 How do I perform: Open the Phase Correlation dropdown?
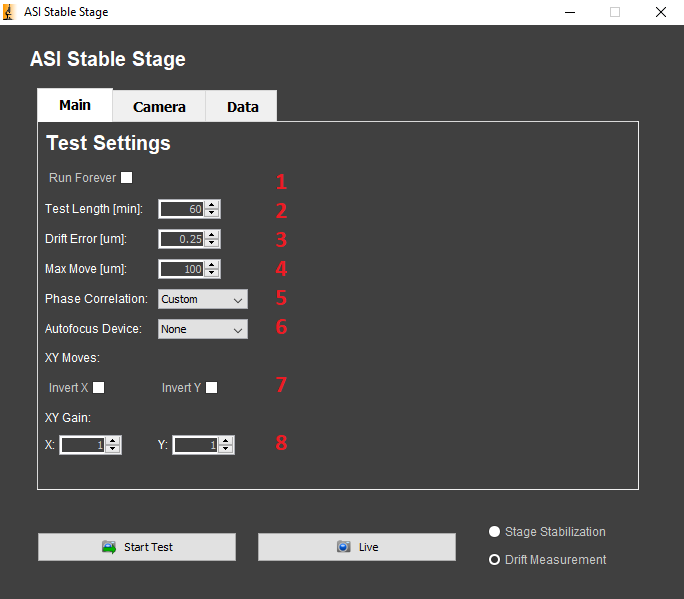pos(202,299)
